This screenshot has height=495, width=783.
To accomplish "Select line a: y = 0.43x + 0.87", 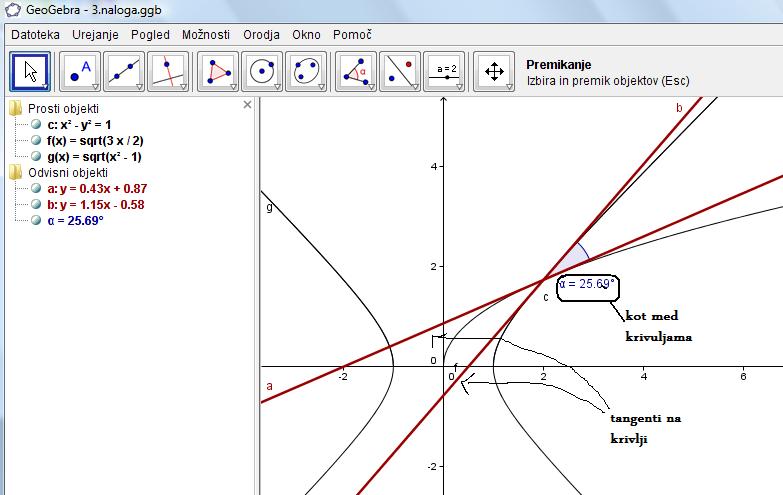I will pos(97,188).
